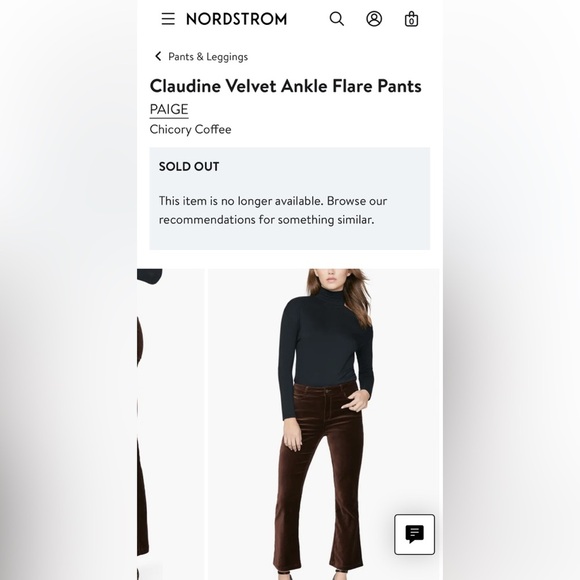Return to Pants & Leggings category
Screen dimensions: 580x580
(208, 57)
